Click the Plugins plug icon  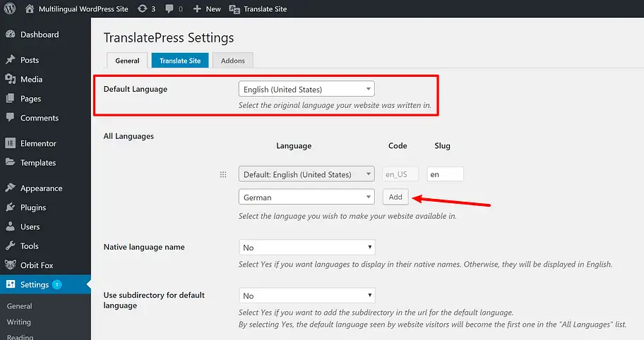11,207
